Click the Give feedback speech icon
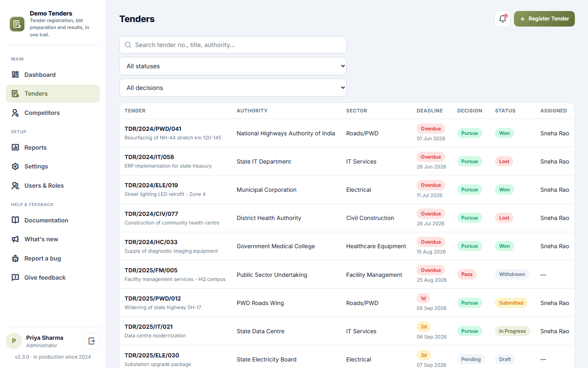Viewport: 588px width, 368px height. point(16,278)
